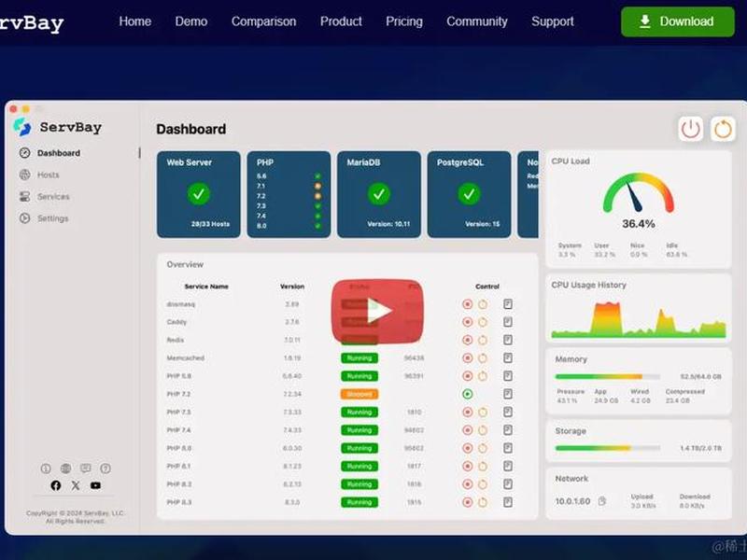Screen dimensions: 747x560
Task: Click the Dashboard page heading
Action: 191,129
